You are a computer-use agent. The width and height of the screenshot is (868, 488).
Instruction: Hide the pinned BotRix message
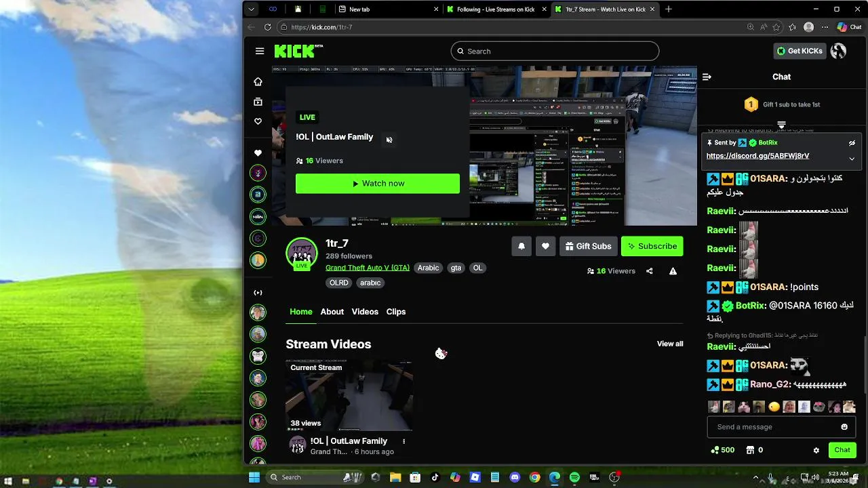tap(852, 143)
